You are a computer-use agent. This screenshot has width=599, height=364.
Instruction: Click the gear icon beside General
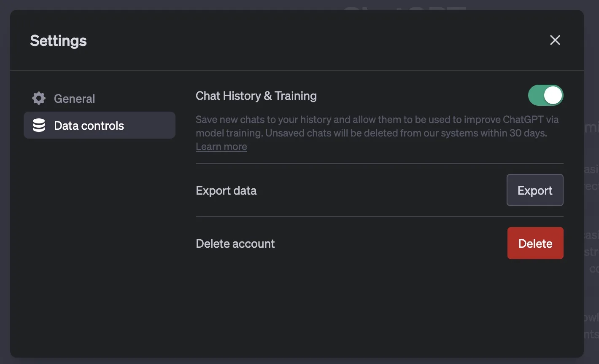[x=39, y=99]
